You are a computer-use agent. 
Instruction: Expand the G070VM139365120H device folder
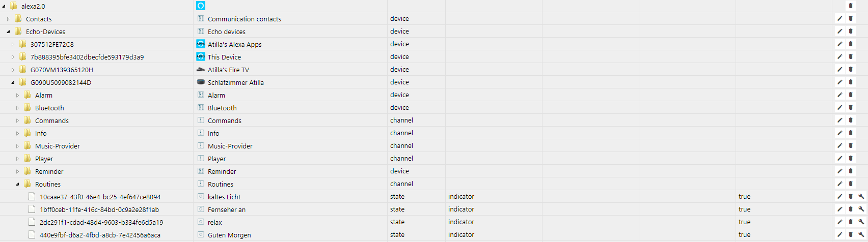pyautogui.click(x=13, y=70)
